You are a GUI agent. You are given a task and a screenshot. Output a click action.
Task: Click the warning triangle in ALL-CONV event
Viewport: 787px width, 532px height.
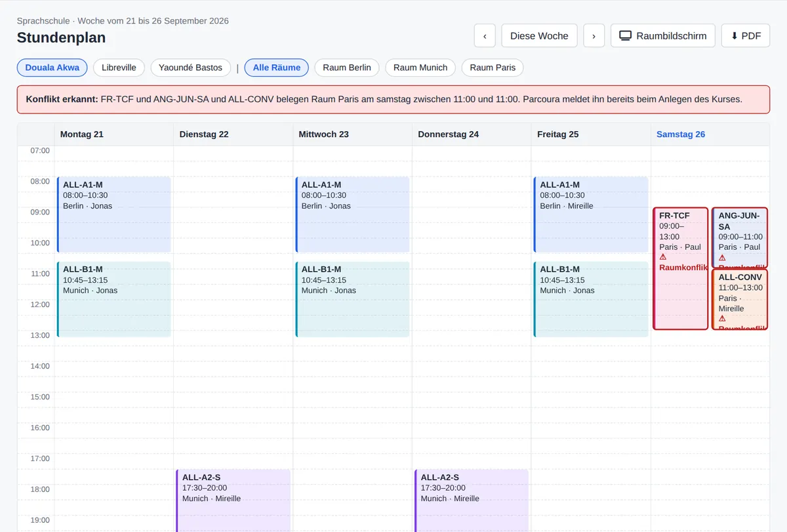tap(722, 319)
